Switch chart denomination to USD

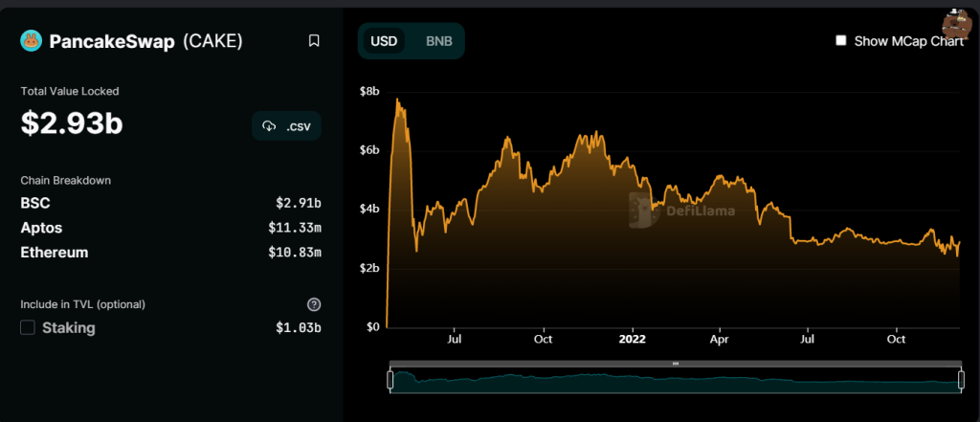tap(384, 41)
